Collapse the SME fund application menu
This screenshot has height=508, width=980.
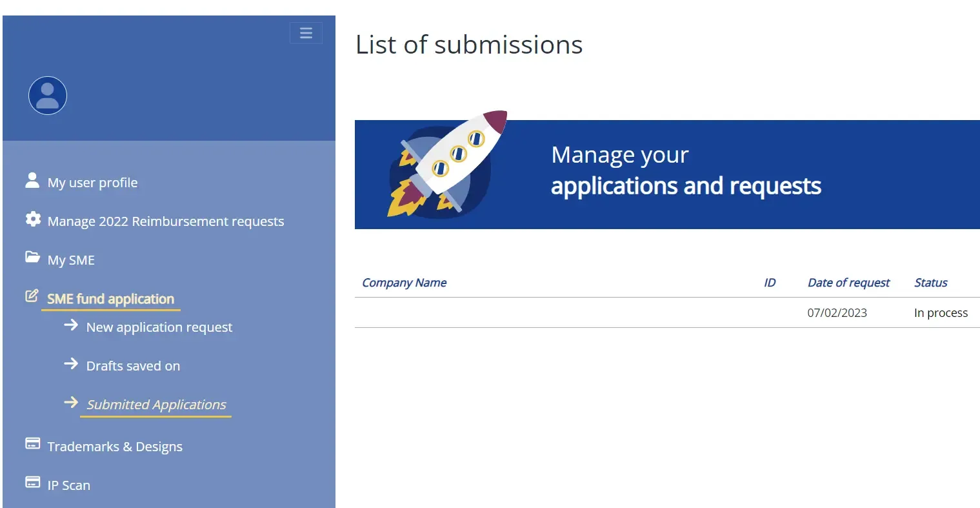pos(110,299)
